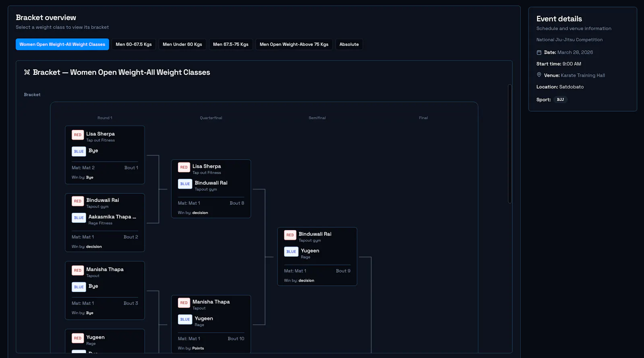Click the calendar icon beside Date
This screenshot has height=358, width=644.
(539, 52)
